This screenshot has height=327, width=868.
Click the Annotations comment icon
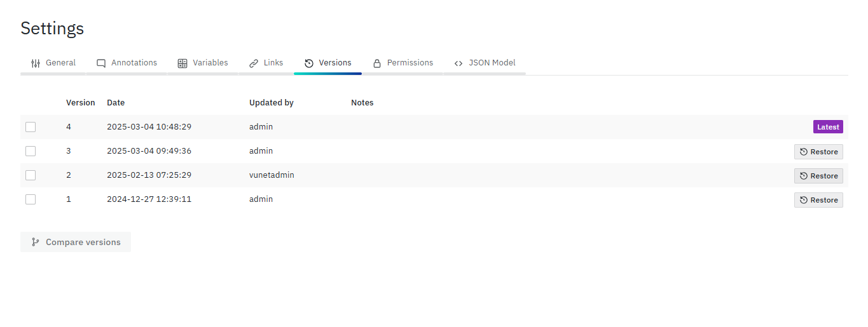pos(101,63)
